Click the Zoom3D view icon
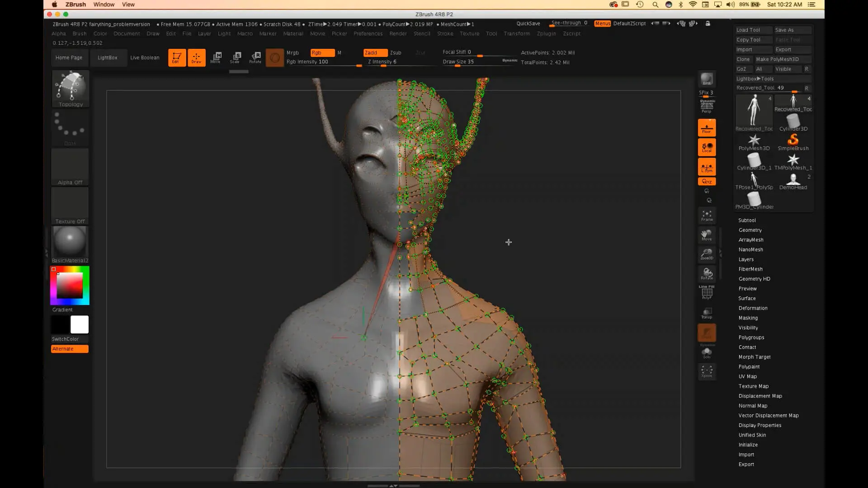Viewport: 868px width, 488px height. click(707, 254)
